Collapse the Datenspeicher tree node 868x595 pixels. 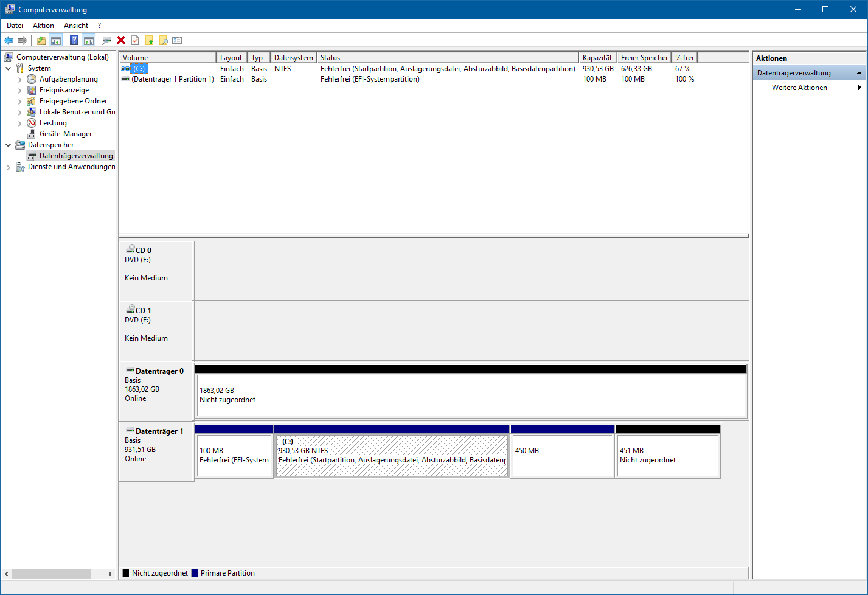9,145
